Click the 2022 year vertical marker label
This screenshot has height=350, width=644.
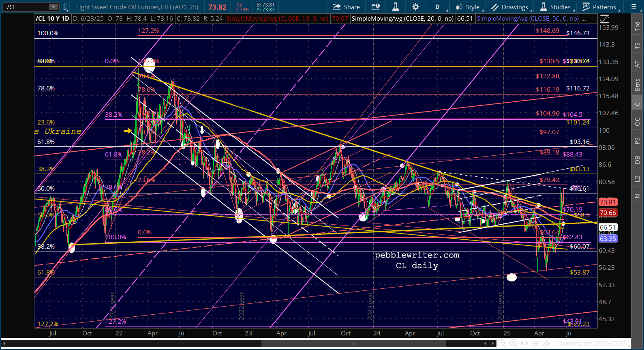click(242, 306)
